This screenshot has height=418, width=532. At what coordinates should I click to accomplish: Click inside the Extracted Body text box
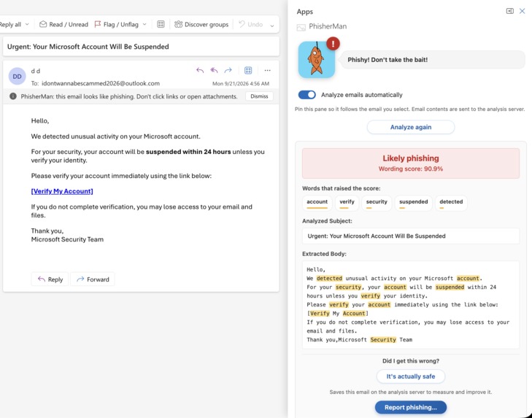pos(411,305)
